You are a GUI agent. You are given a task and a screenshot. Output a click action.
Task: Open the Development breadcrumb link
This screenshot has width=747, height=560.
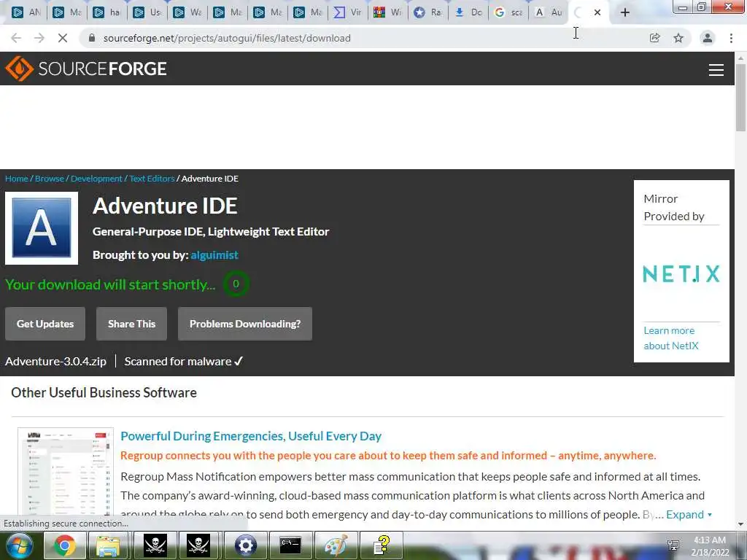97,179
